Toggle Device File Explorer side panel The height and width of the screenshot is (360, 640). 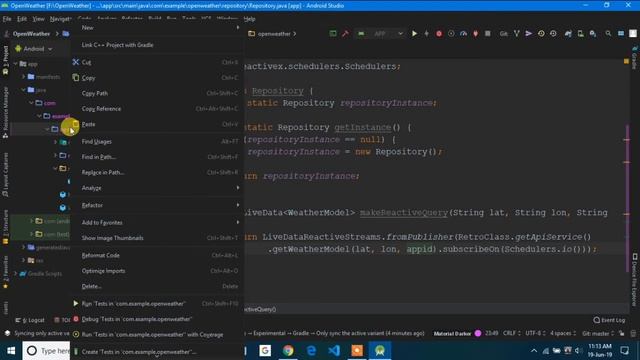point(635,279)
